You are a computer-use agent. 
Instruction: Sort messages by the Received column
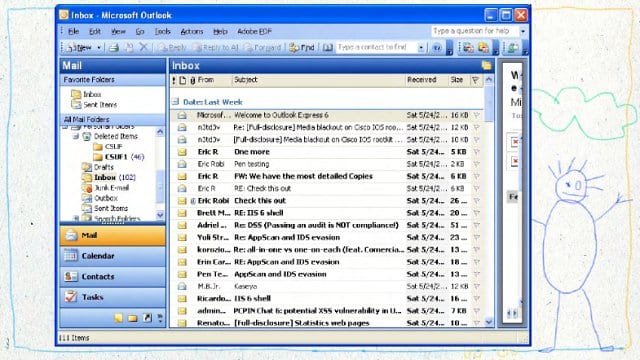coord(426,80)
